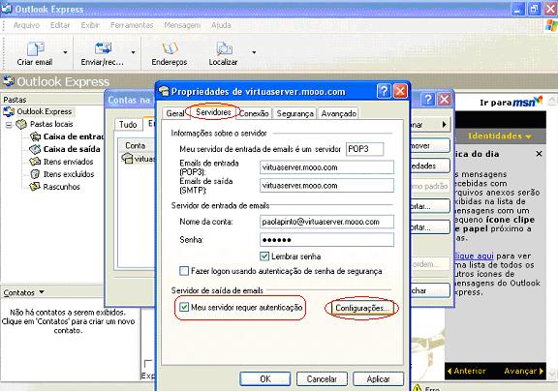Open the Identidades dropdown
This screenshot has width=558, height=392.
(x=500, y=136)
